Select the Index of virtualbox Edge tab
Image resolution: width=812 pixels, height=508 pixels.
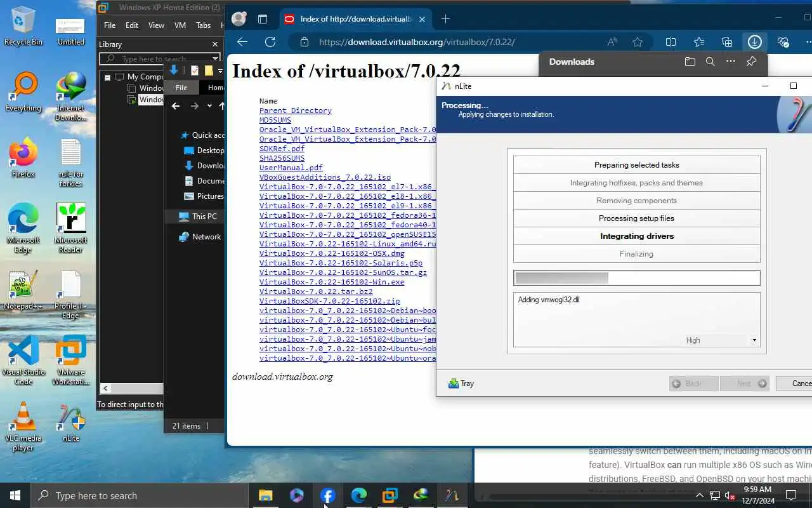pyautogui.click(x=355, y=19)
